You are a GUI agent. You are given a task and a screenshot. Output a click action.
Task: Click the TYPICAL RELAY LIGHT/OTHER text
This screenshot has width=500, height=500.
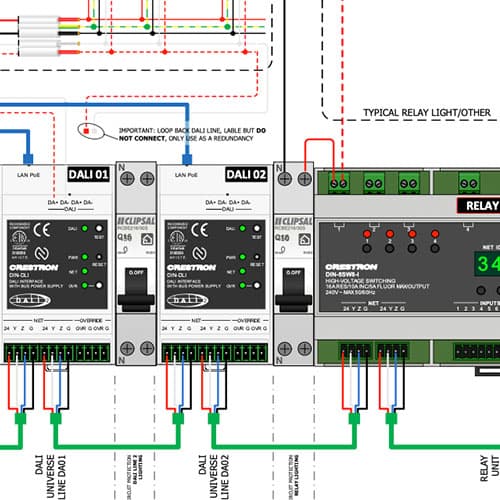[427, 113]
